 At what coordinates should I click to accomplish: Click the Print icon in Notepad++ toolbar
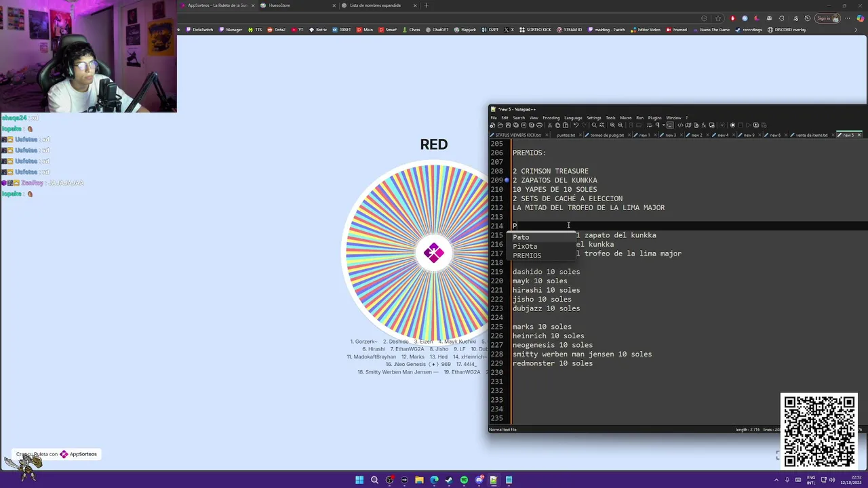coord(540,125)
